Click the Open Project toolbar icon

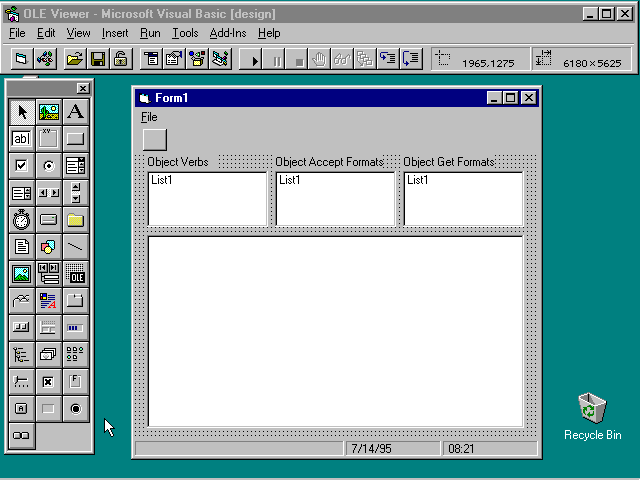click(x=75, y=59)
